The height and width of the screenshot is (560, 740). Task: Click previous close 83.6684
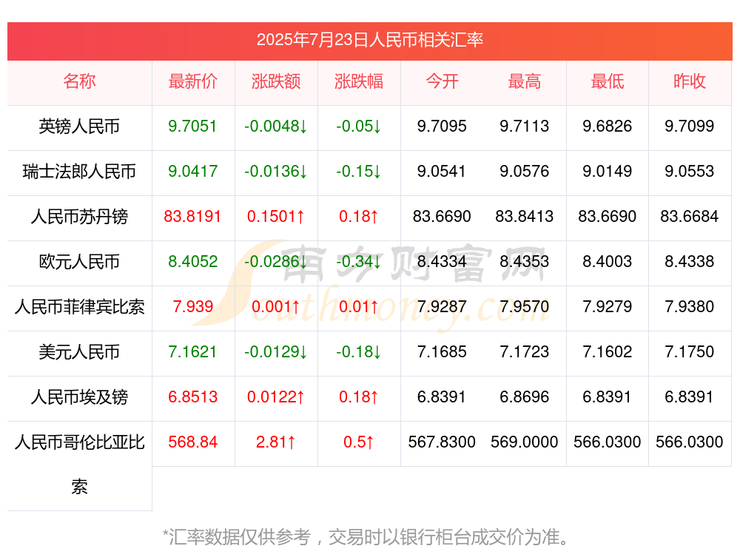(690, 217)
